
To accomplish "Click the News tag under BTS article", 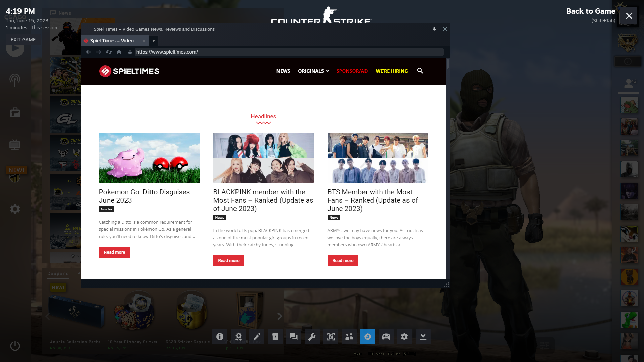I will (334, 218).
